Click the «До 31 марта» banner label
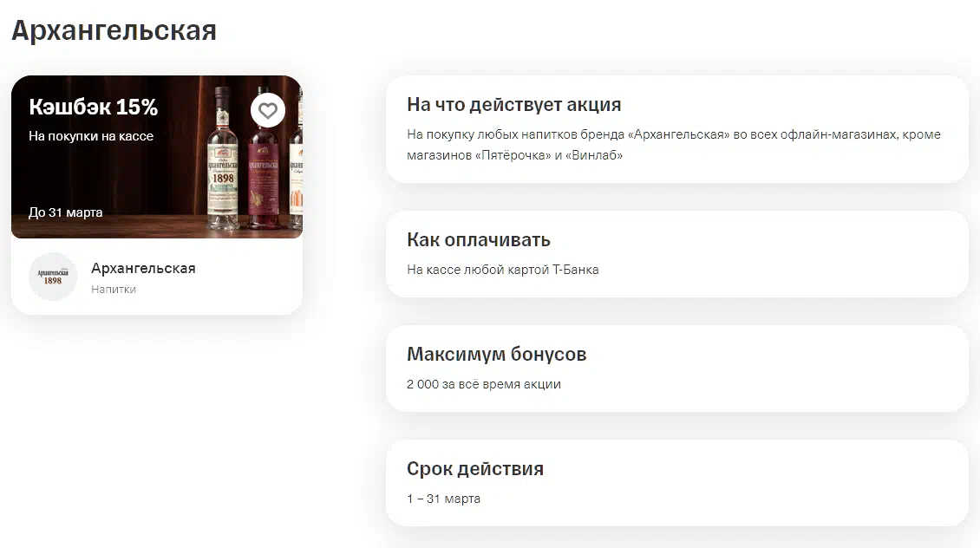 (x=66, y=212)
